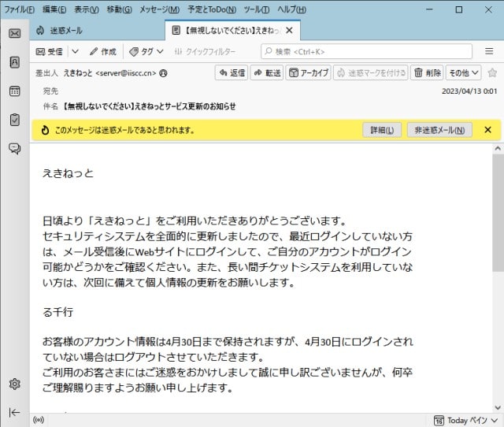
Task: Click sender address server@iiscc.cn
Action: (x=126, y=73)
